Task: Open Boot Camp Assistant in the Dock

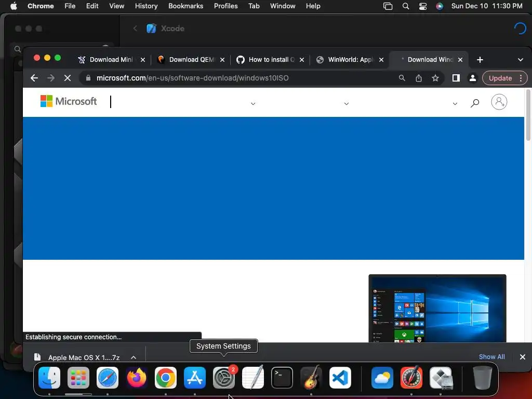Action: pos(441,378)
